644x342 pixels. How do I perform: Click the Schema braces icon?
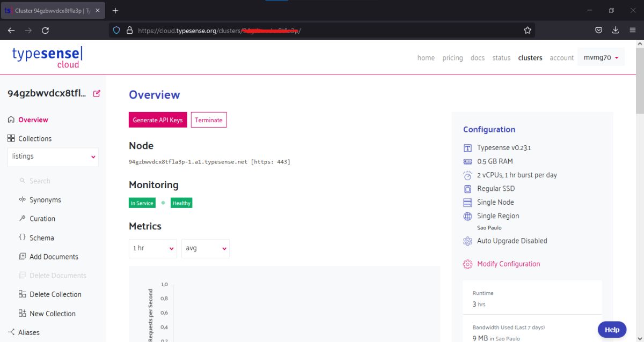[x=23, y=237]
